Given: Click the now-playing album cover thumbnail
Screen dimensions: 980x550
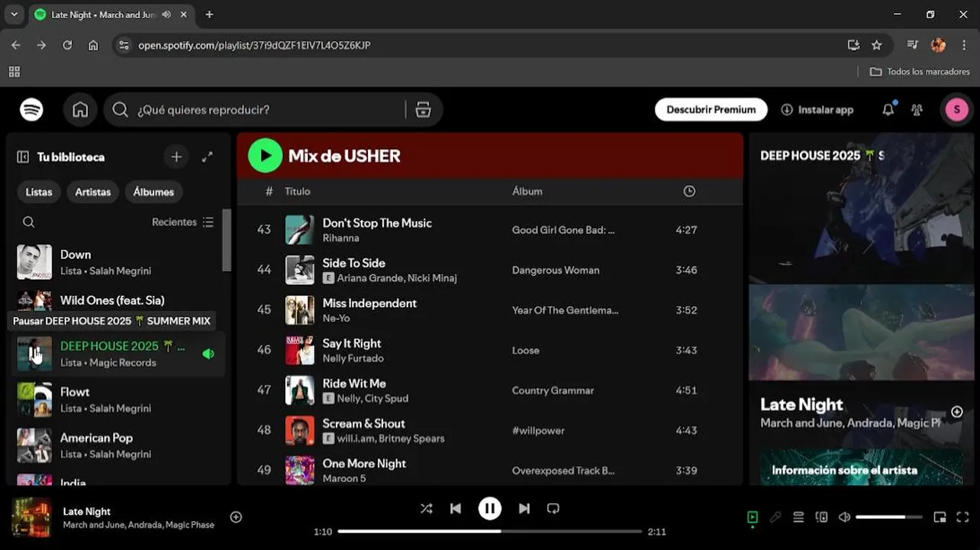Looking at the screenshot, I should [31, 517].
